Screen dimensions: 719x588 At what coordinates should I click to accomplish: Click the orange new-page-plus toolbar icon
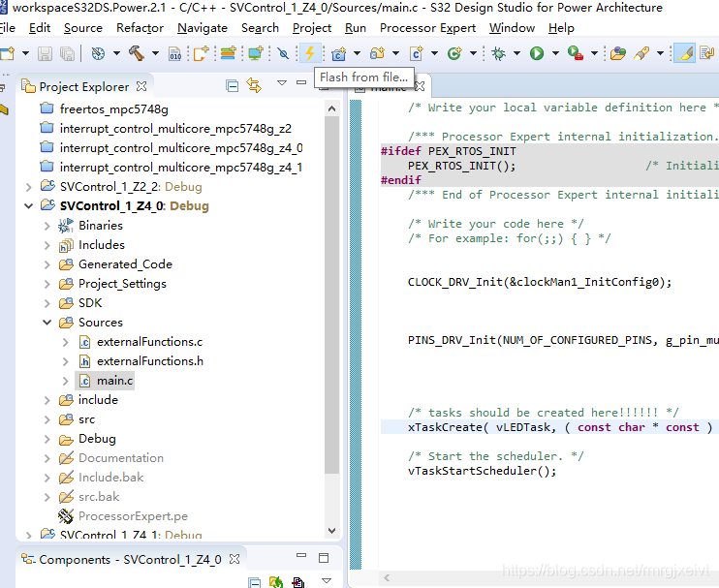[x=201, y=53]
